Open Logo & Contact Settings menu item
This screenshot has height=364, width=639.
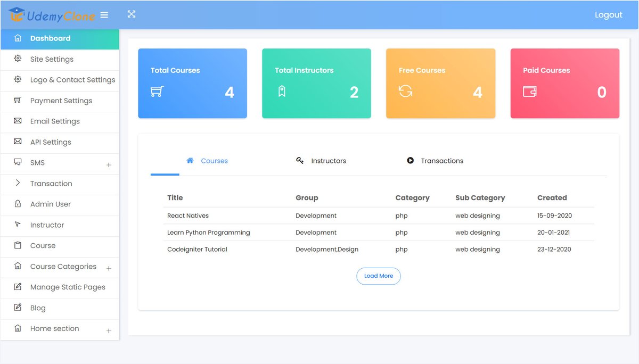60,80
